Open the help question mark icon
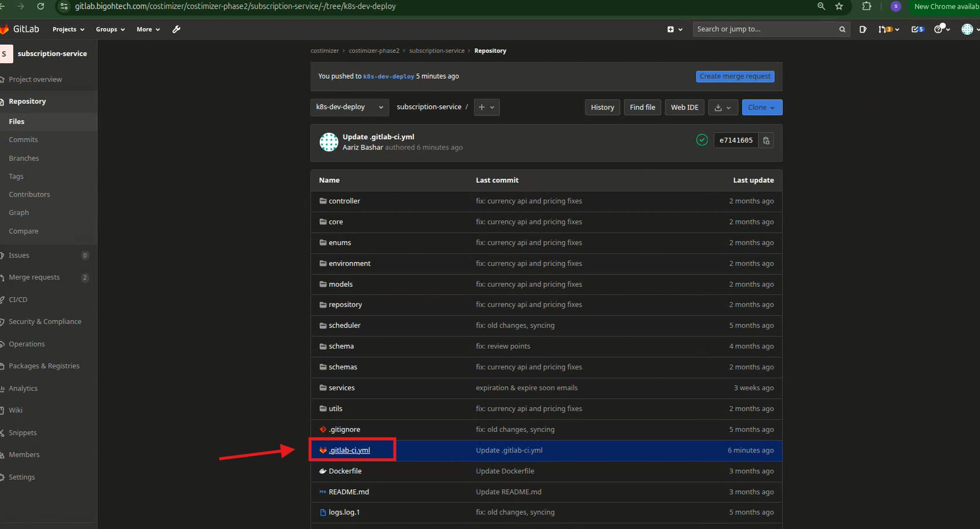Viewport: 980px width, 529px height. coord(942,28)
